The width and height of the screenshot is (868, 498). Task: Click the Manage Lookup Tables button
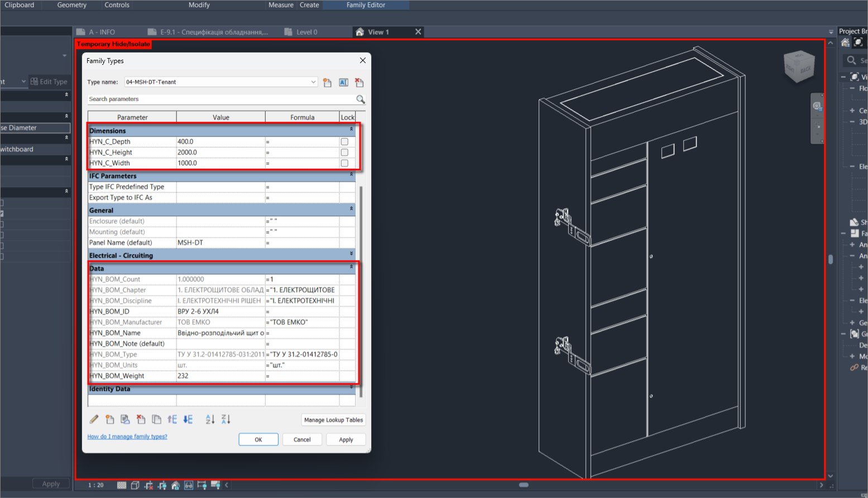(333, 420)
